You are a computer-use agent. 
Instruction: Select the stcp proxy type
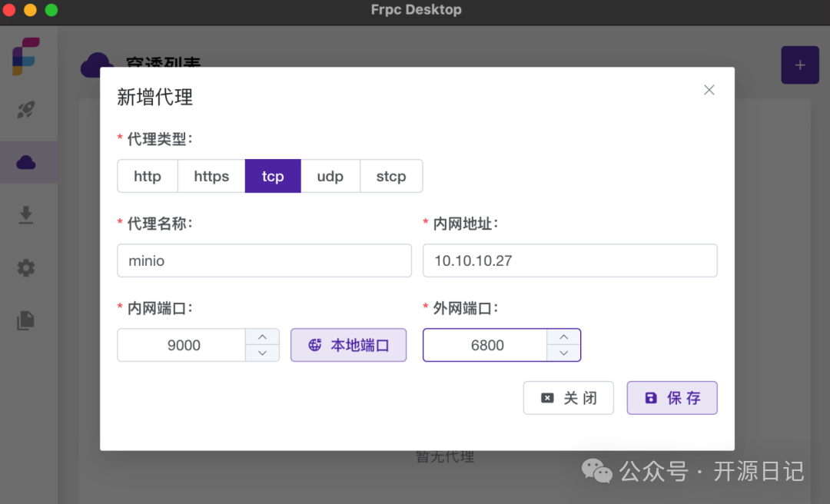(391, 176)
